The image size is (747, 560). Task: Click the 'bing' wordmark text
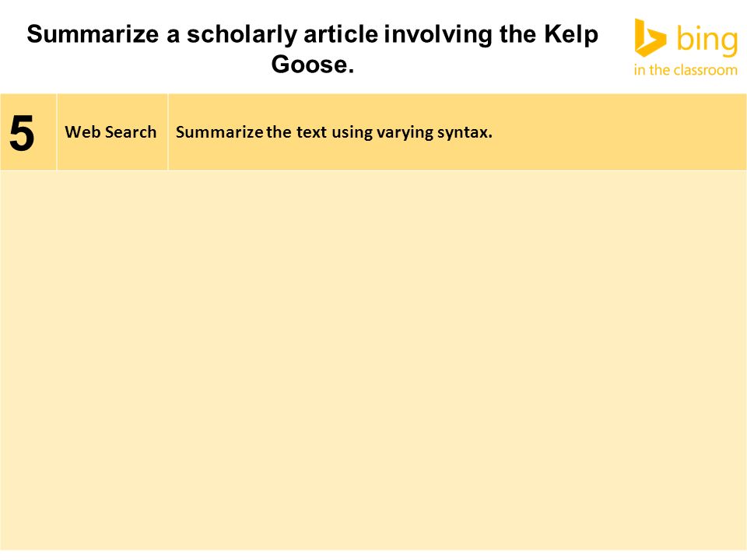coord(707,41)
